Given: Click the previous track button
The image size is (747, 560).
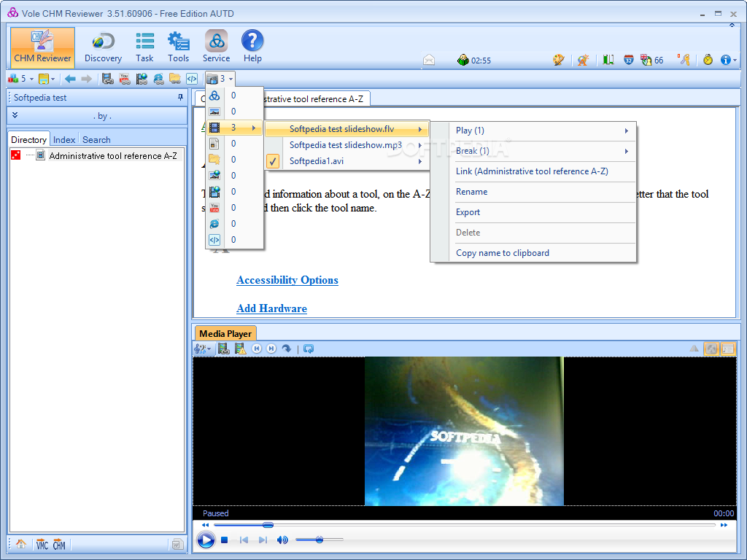Looking at the screenshot, I should pos(244,540).
